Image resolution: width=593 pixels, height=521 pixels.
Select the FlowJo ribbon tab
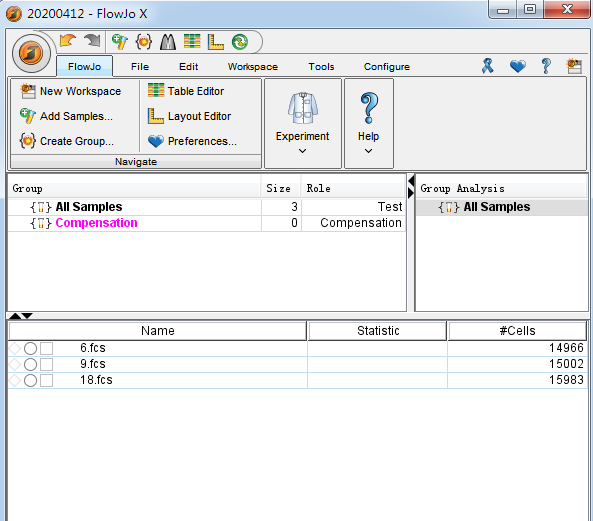coord(84,67)
